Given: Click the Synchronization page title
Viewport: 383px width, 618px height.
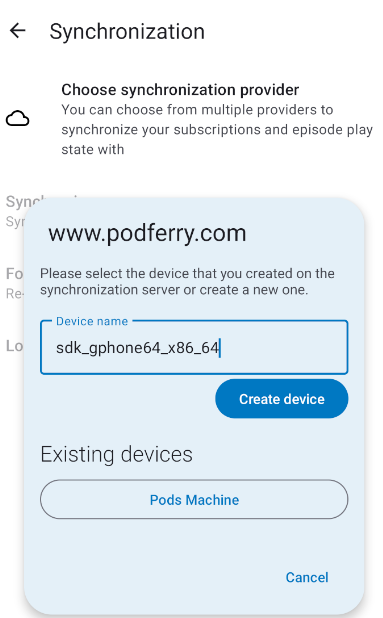Looking at the screenshot, I should point(127,32).
